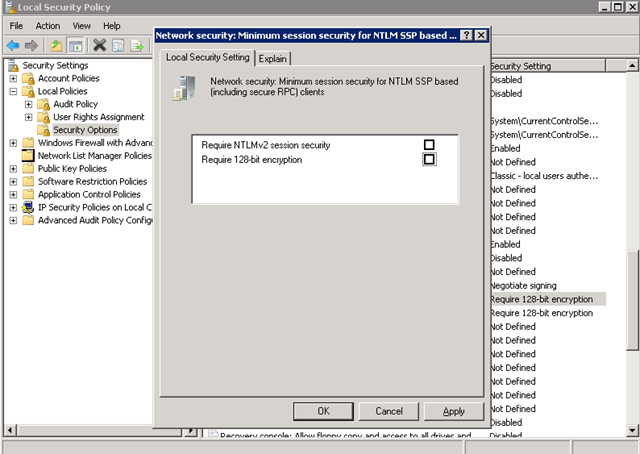Viewport: 640px width, 454px height.
Task: Close the Network security dialog
Action: click(481, 36)
